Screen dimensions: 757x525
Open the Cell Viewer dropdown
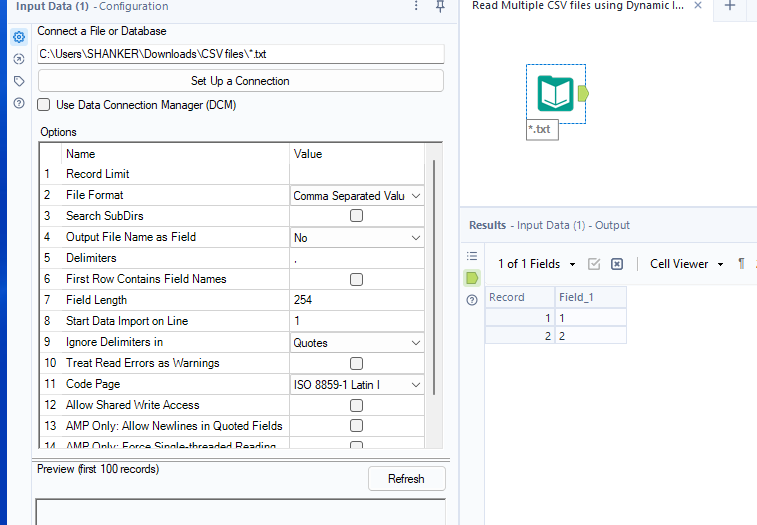click(x=685, y=264)
